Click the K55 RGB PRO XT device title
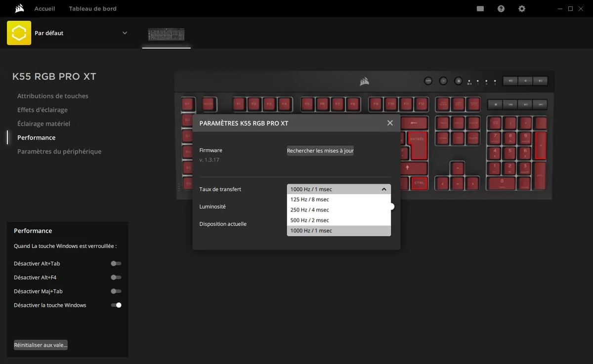 pyautogui.click(x=54, y=77)
